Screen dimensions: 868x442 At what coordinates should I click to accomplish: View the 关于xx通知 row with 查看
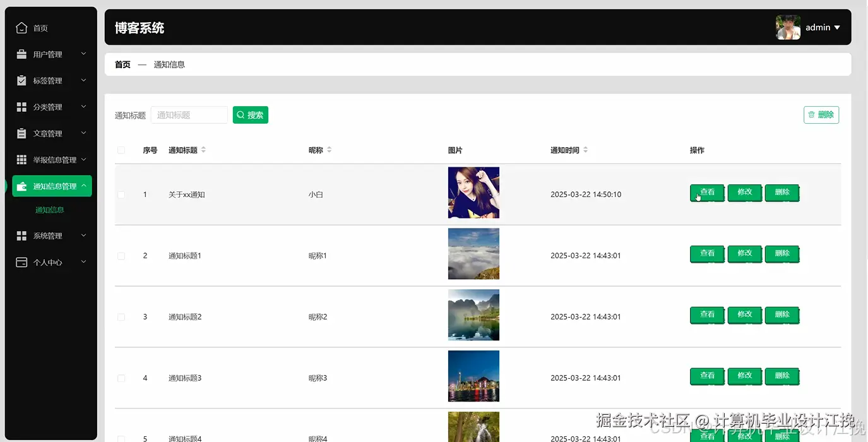707,193
